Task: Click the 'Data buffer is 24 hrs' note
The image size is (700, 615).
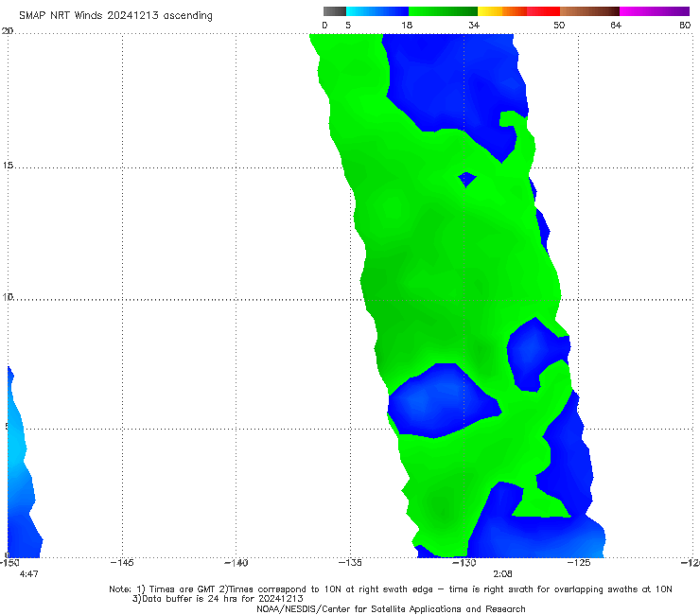Action: point(218,599)
